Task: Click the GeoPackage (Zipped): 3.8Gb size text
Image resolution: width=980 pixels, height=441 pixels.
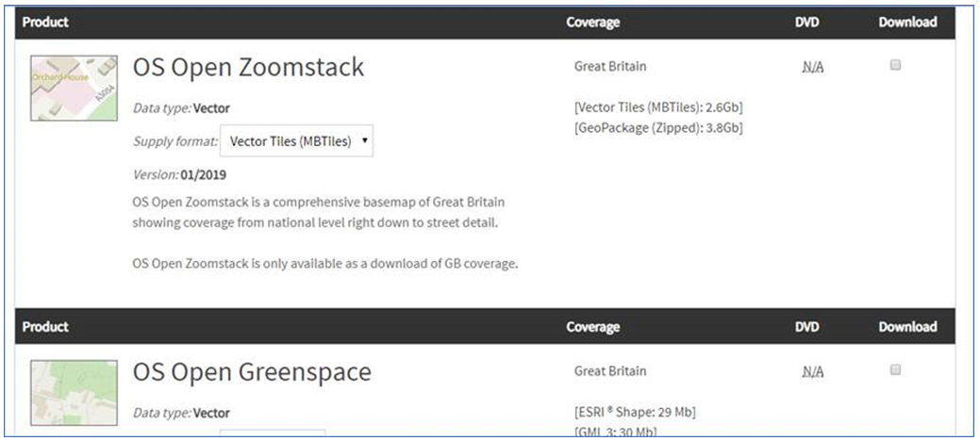Action: [658, 127]
